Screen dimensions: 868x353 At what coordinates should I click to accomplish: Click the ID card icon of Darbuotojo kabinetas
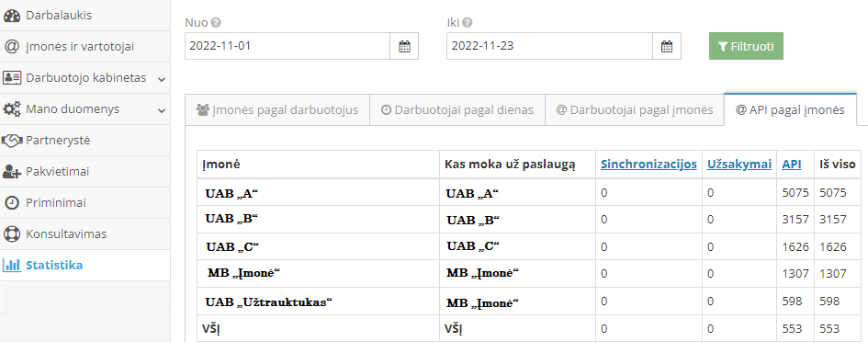12,77
